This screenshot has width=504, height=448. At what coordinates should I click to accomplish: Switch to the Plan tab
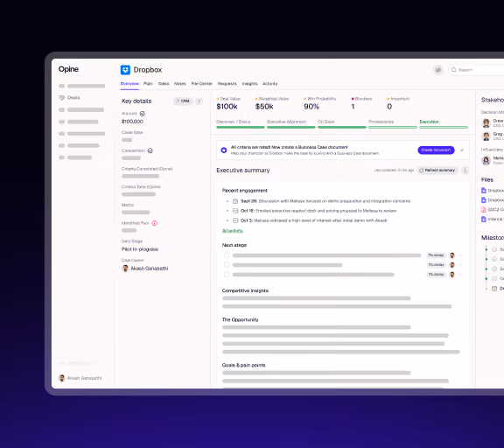[x=148, y=83]
